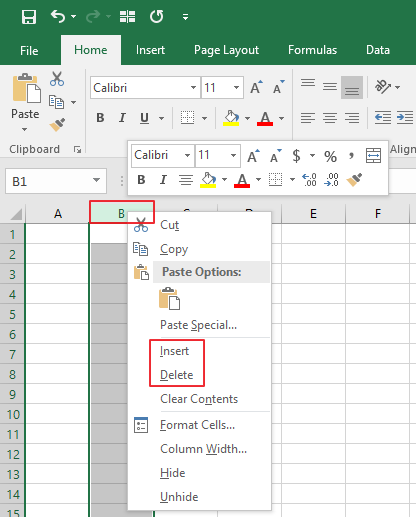
Task: Click ribbon Borders icon
Action: point(188,118)
